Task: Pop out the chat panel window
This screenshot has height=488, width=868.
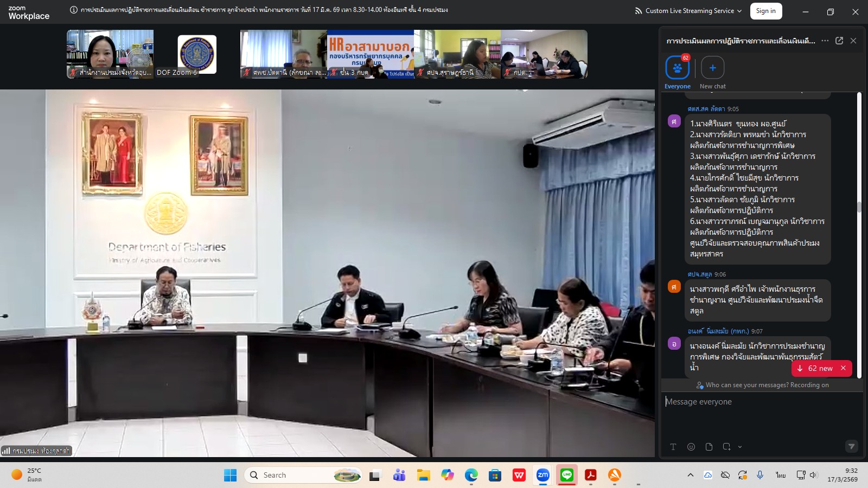Action: click(x=839, y=41)
